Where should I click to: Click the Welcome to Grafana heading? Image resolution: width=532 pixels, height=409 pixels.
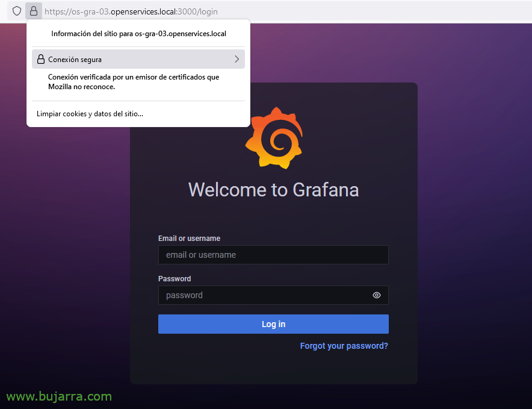pyautogui.click(x=274, y=190)
